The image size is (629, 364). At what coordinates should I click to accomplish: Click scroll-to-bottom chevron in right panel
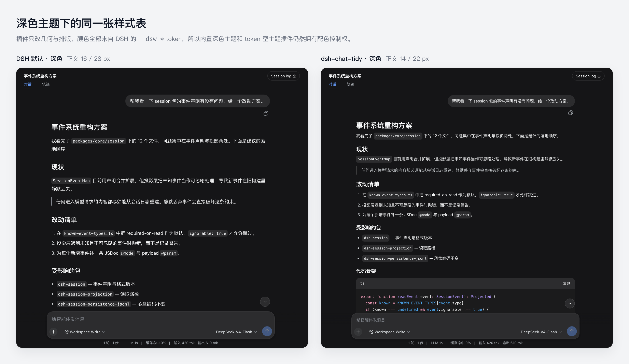[570, 304]
